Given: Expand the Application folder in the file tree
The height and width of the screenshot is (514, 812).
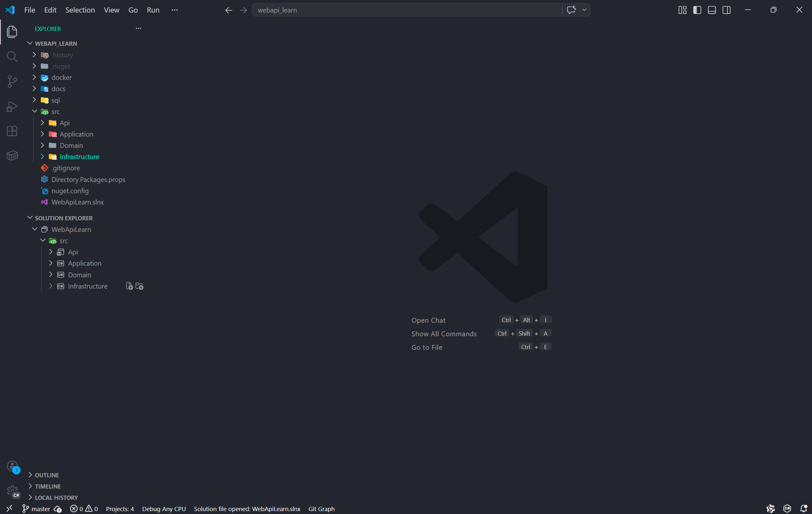Looking at the screenshot, I should click(x=43, y=134).
